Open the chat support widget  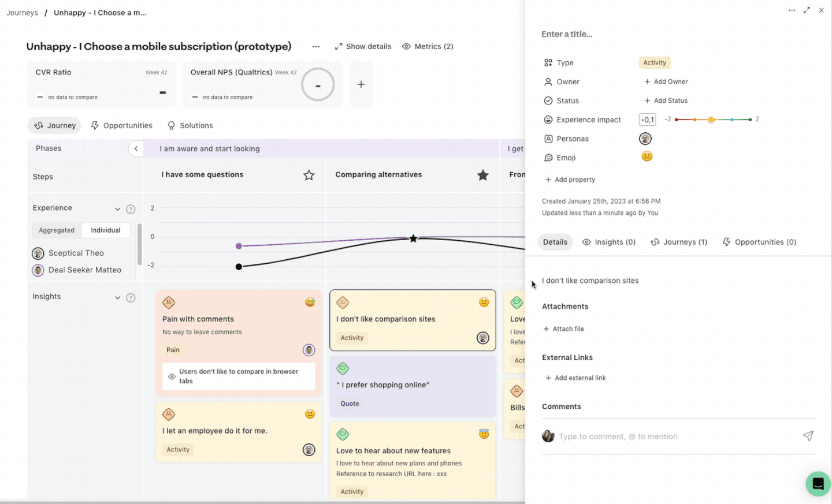click(x=818, y=484)
